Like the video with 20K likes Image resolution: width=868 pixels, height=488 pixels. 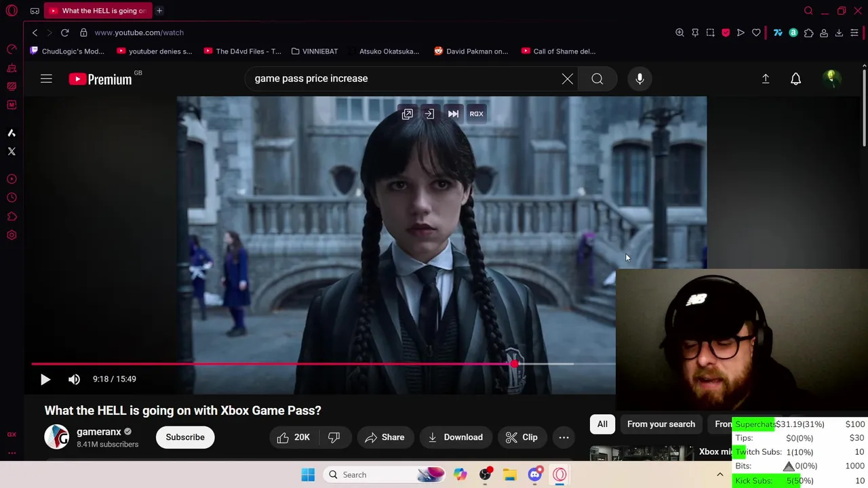coord(294,437)
